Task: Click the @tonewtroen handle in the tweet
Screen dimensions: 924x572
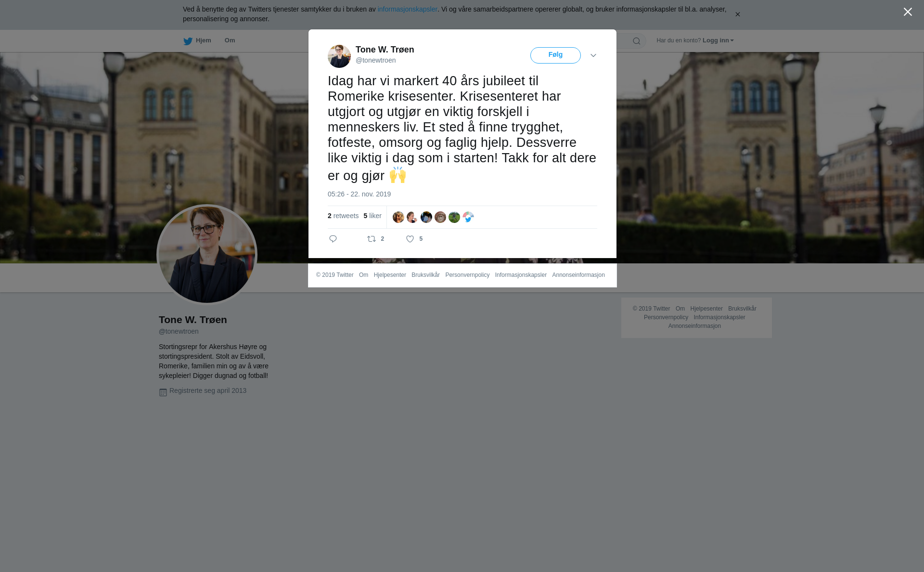Action: pyautogui.click(x=376, y=60)
